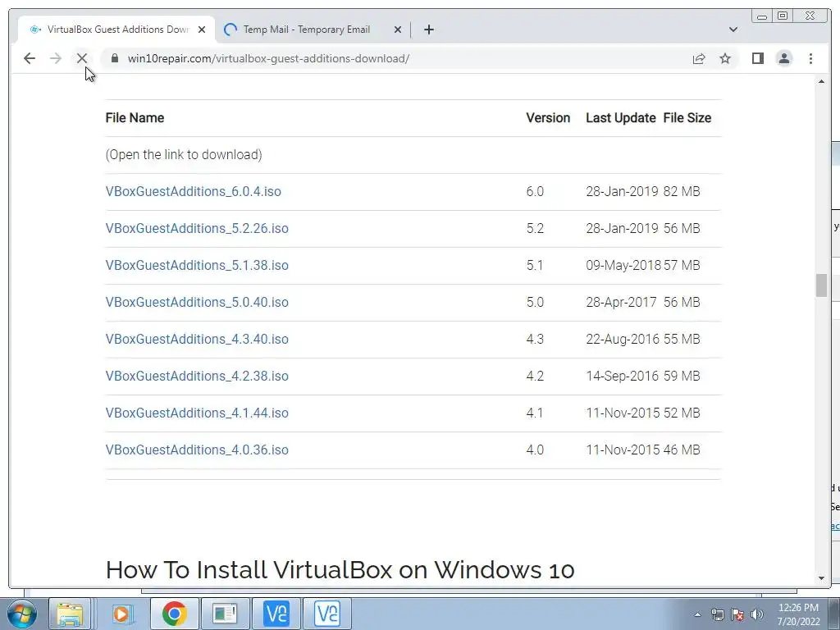840x630 pixels.
Task: Click the 46 MB file size
Action: point(682,450)
